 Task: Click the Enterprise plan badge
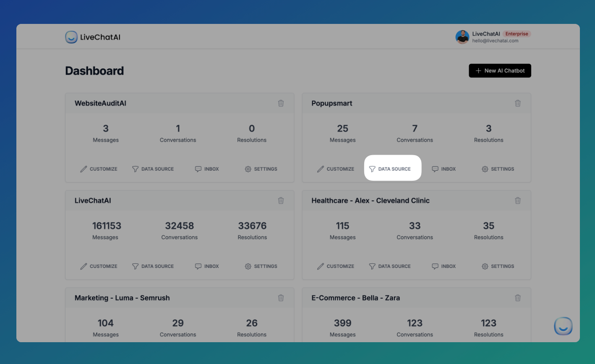517,34
